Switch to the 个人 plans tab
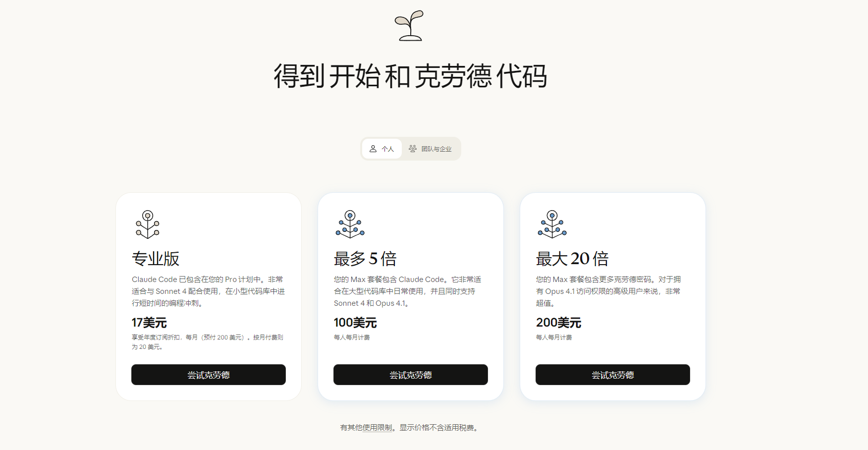This screenshot has height=450, width=868. coord(382,149)
